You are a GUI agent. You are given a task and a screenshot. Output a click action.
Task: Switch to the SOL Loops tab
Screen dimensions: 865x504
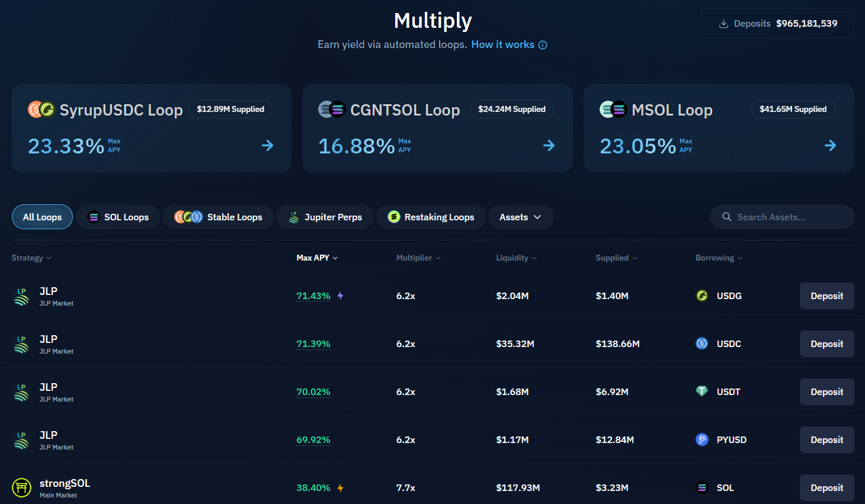point(118,217)
